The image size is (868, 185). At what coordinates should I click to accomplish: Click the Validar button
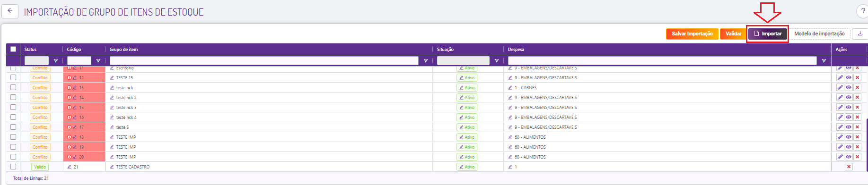pos(733,34)
